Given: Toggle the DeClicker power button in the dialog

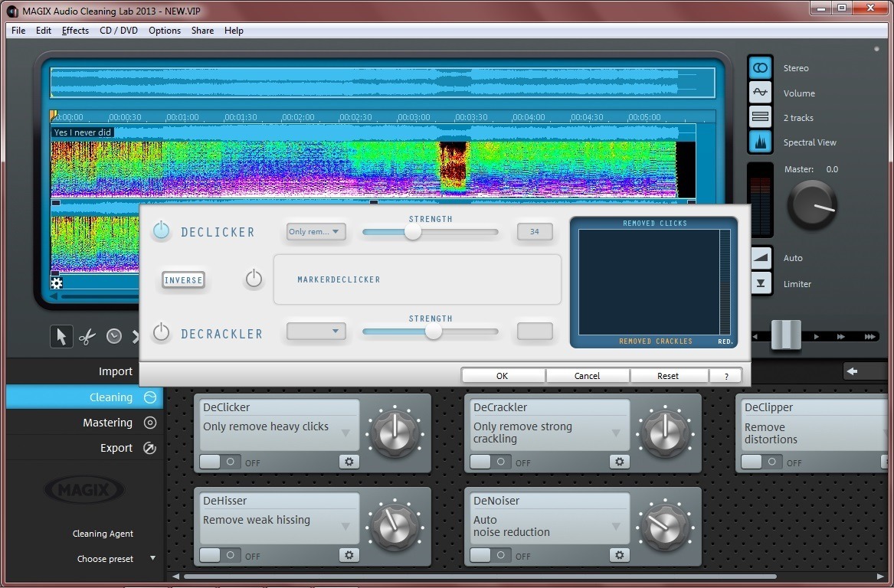Looking at the screenshot, I should pyautogui.click(x=162, y=230).
